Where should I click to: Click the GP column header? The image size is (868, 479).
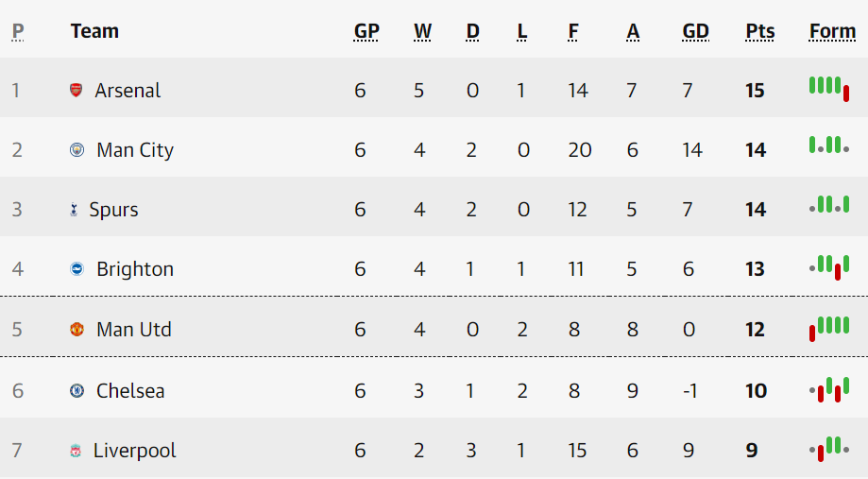pyautogui.click(x=366, y=31)
